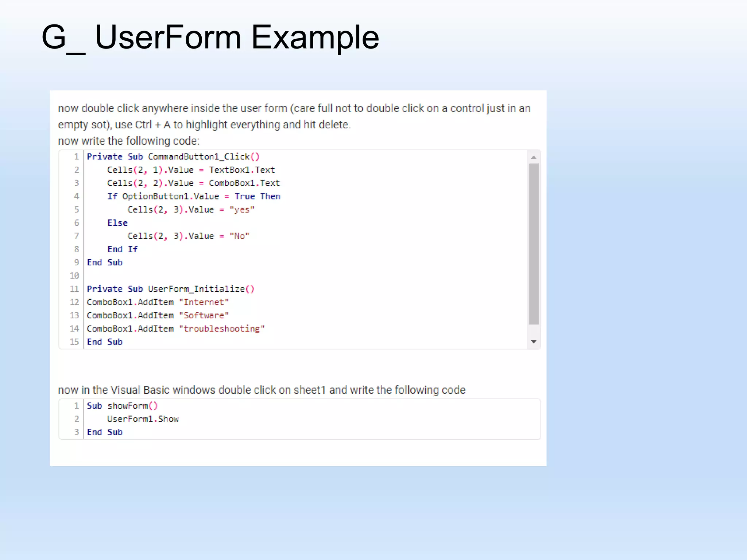Click the code box scroll up arrow
Screen dimensions: 747x560
534,157
